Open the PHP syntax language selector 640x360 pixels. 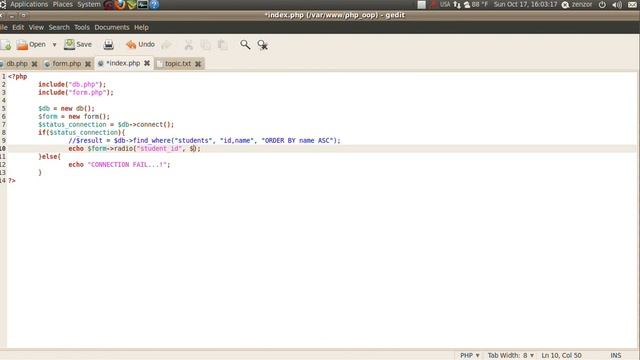point(469,356)
